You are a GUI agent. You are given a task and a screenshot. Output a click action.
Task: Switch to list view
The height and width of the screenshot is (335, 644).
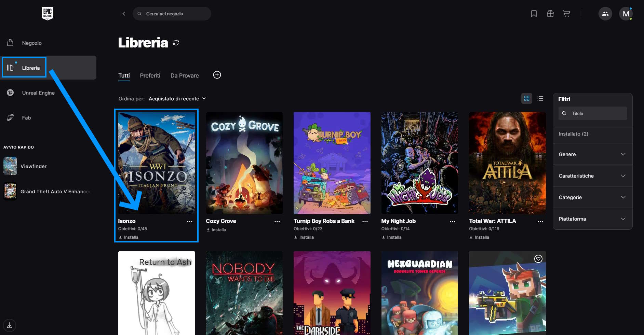[x=540, y=98]
